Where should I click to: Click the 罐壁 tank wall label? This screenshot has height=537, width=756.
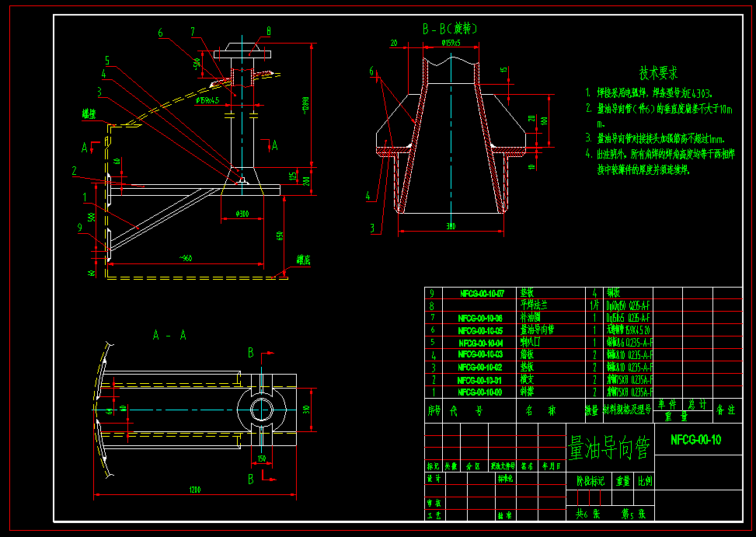89,113
